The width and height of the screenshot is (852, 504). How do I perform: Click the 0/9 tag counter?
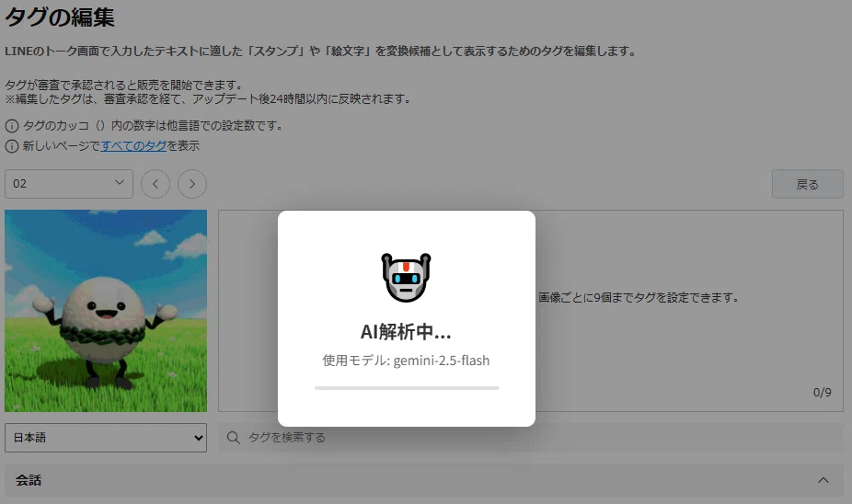[823, 392]
